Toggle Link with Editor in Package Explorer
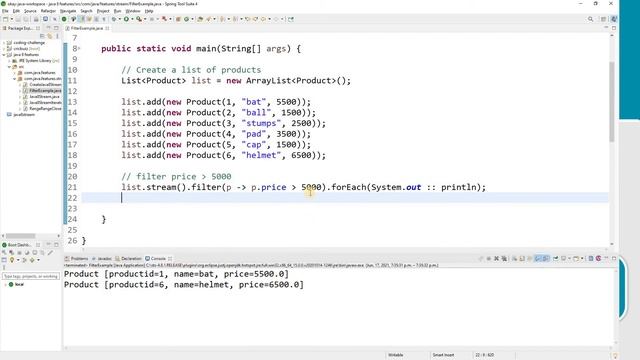 50,36
